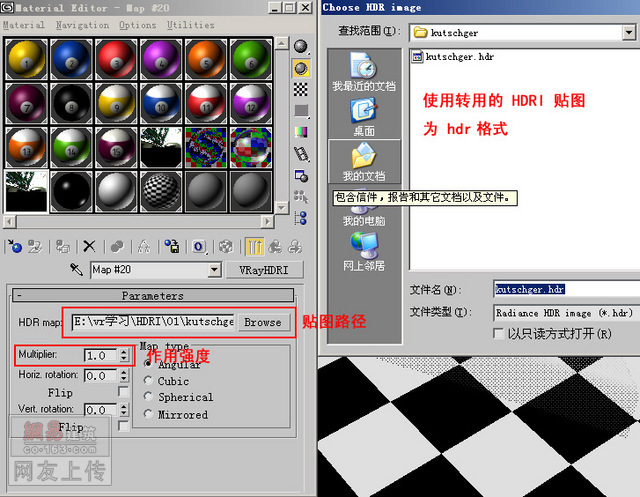
Task: Open the Material menu
Action: point(24,25)
